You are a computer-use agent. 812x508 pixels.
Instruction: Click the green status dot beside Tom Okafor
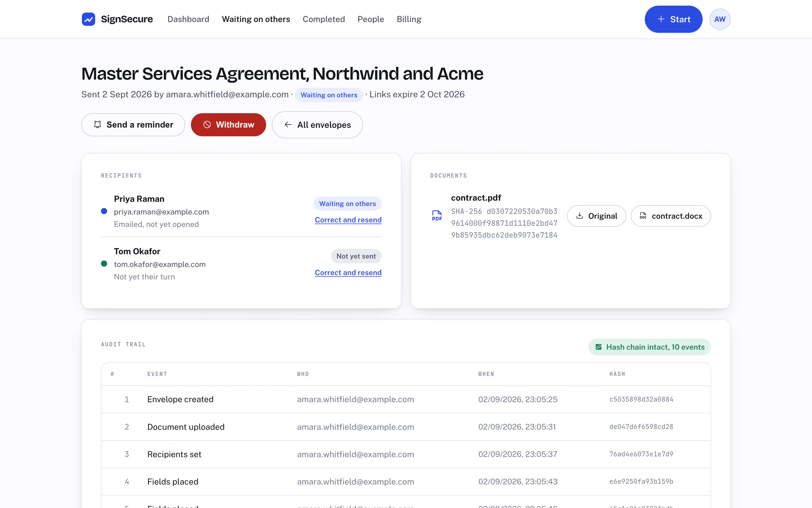click(x=104, y=264)
